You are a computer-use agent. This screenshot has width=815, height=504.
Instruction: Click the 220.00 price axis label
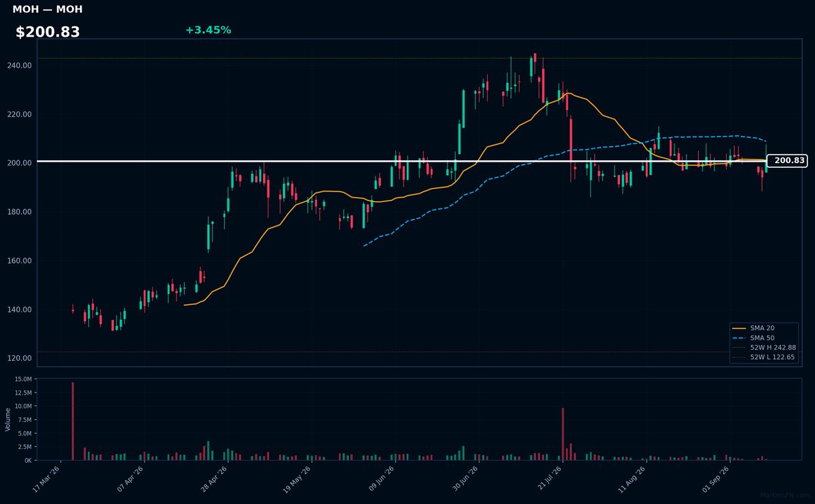click(19, 114)
